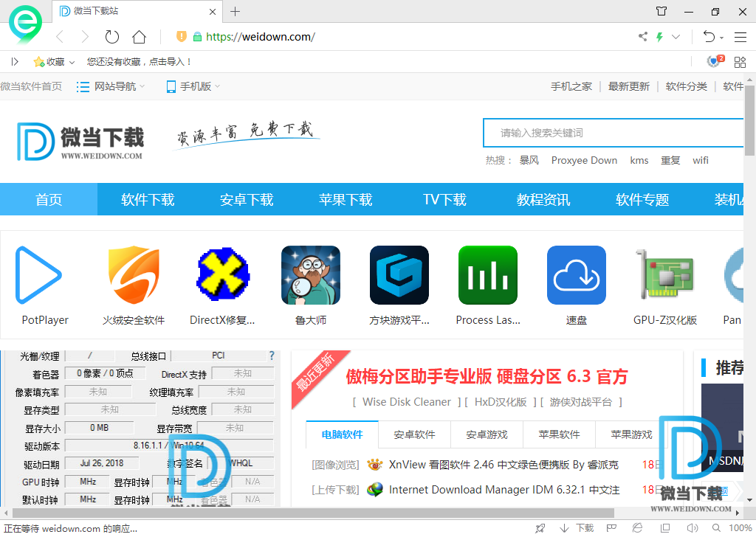The image size is (756, 537).
Task: Click the 360 browser logo icon
Action: click(x=25, y=24)
